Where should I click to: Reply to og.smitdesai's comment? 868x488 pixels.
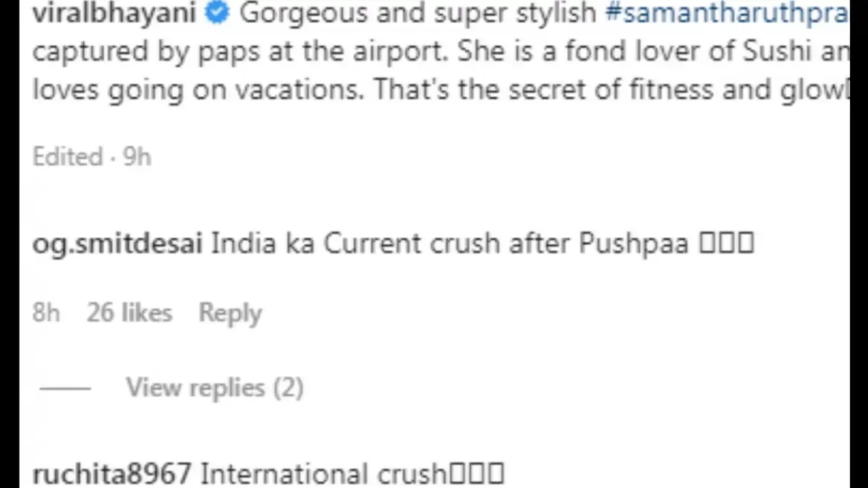pos(230,313)
